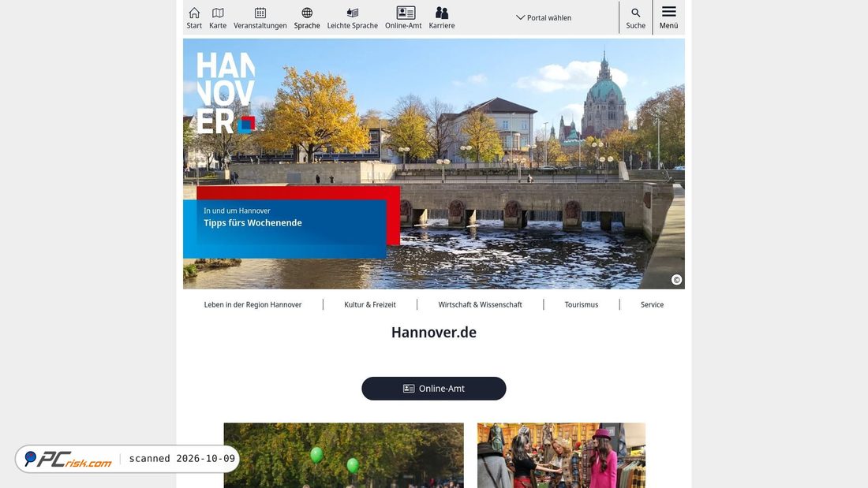The width and height of the screenshot is (868, 488).
Task: Open the Tipps fürs Wochenende teaser
Action: 285,229
